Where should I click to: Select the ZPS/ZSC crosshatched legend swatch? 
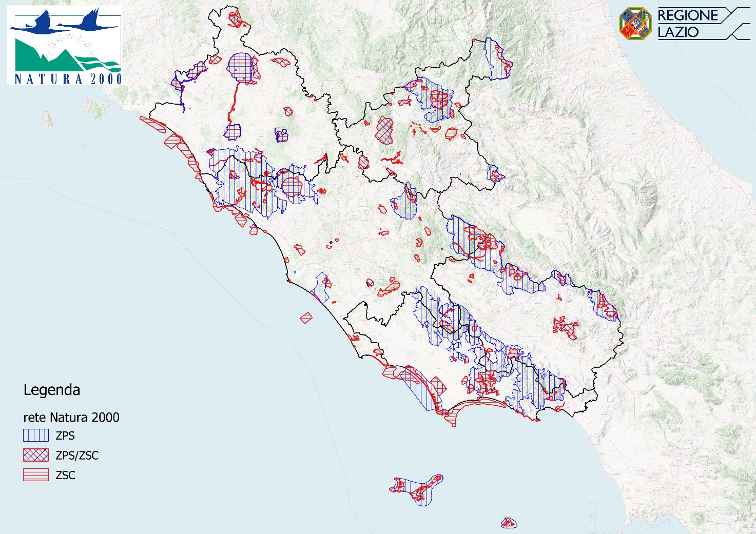point(36,455)
